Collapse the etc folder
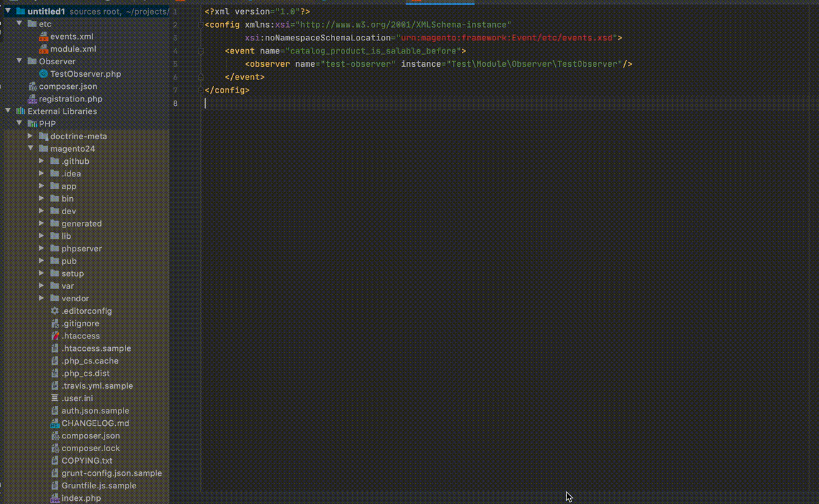 19,24
